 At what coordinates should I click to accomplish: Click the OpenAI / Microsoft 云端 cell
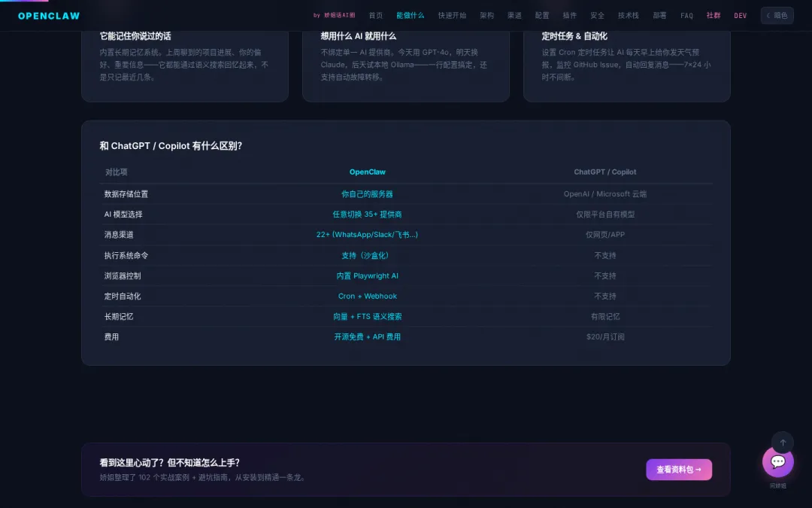click(604, 194)
